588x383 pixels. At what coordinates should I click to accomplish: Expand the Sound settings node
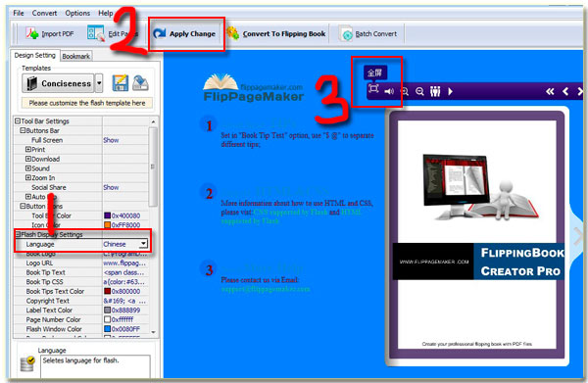point(28,168)
